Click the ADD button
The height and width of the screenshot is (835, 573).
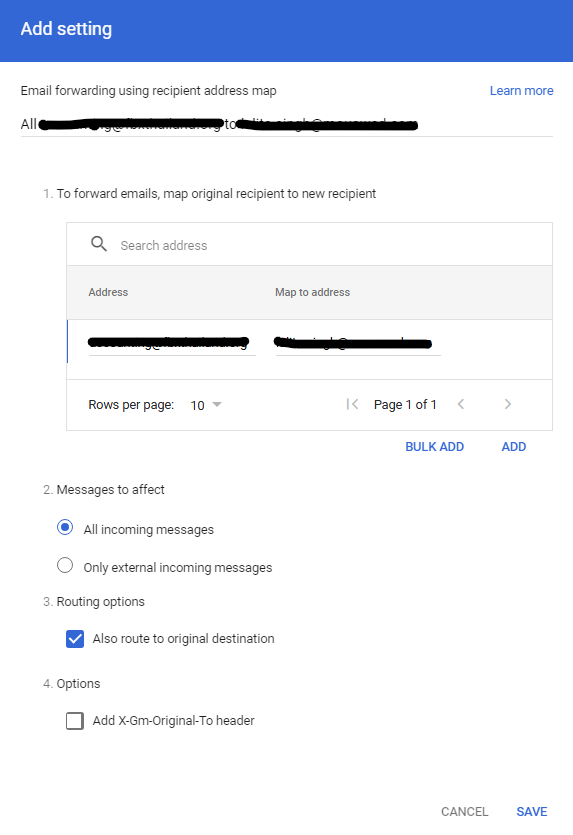pyautogui.click(x=514, y=447)
